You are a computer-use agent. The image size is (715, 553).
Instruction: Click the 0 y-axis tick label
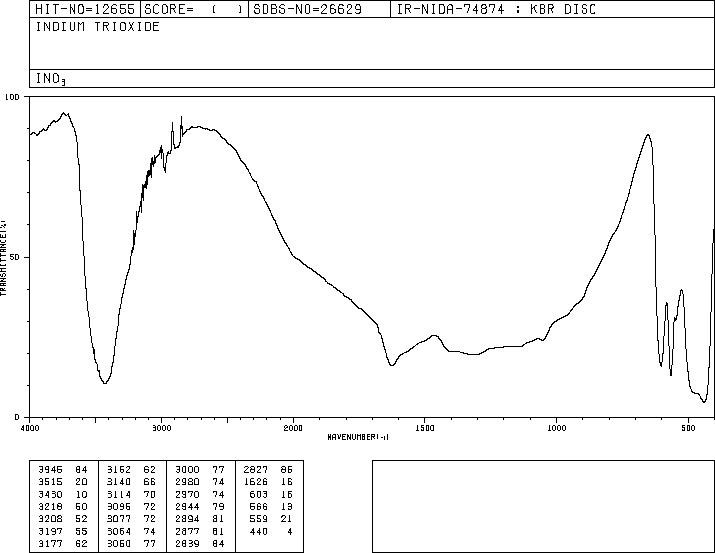(x=17, y=417)
